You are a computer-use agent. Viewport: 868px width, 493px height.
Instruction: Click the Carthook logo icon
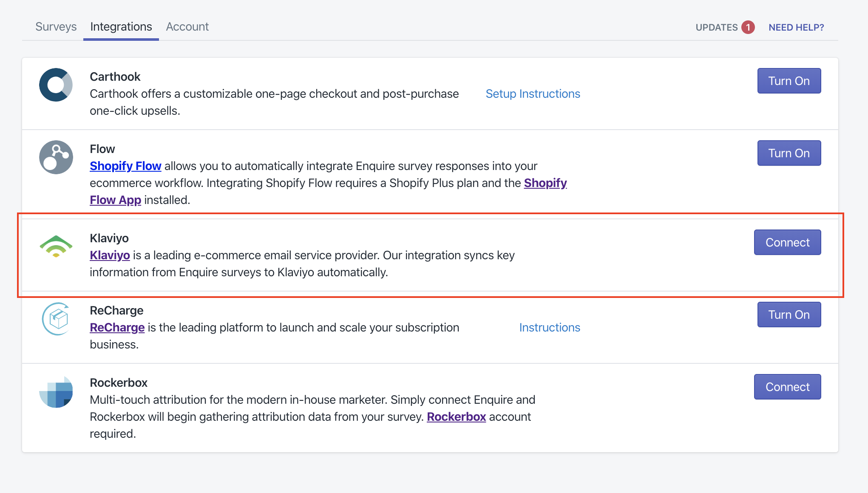coord(56,85)
